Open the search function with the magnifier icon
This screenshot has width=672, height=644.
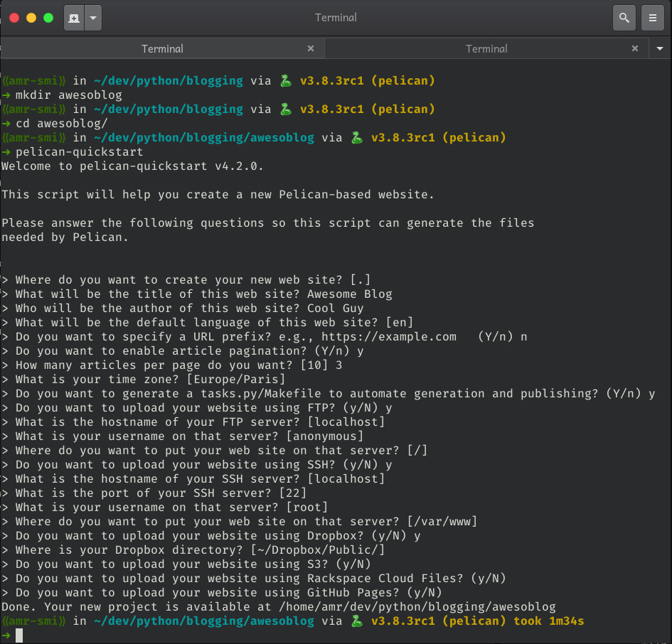coord(624,18)
